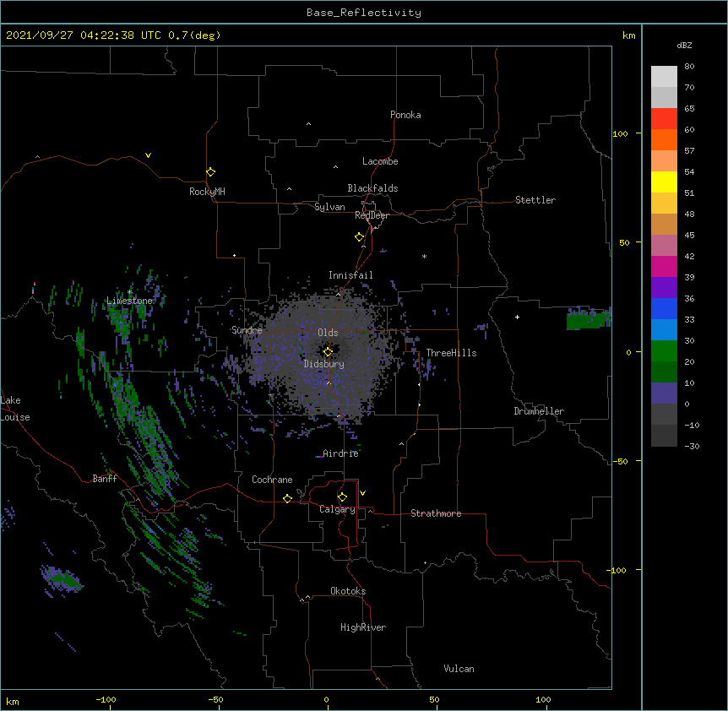Click the HighRiver label
This screenshot has width=728, height=711.
[x=363, y=627]
